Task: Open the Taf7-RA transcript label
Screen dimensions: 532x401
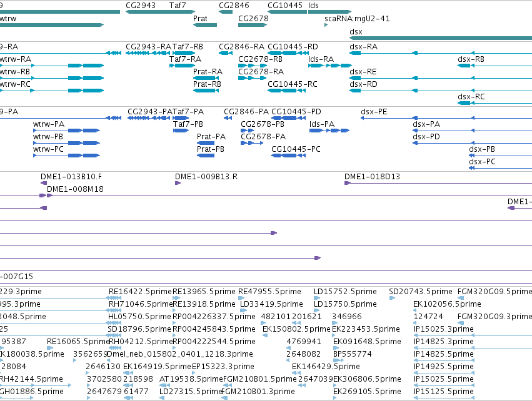Action: point(185,59)
